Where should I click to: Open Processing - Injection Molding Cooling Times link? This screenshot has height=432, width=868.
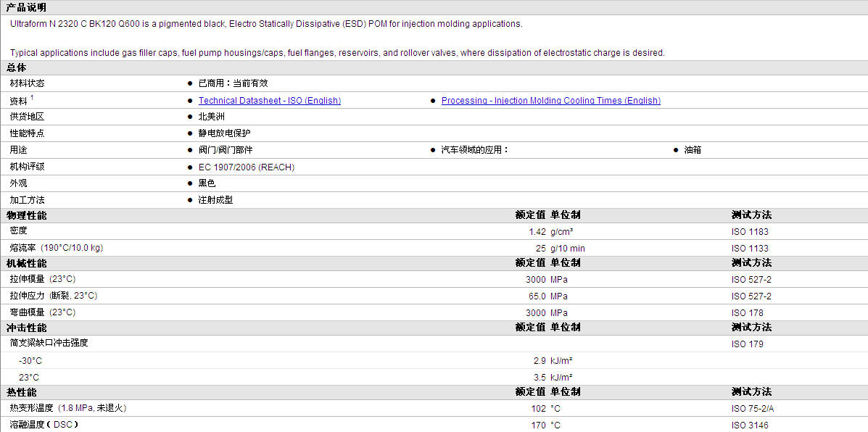[551, 101]
